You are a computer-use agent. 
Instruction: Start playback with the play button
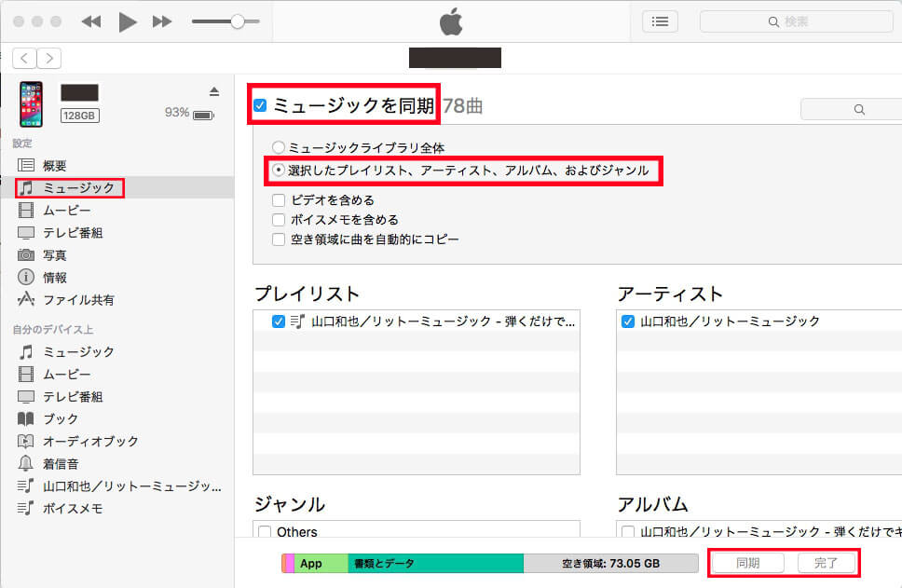tap(127, 21)
